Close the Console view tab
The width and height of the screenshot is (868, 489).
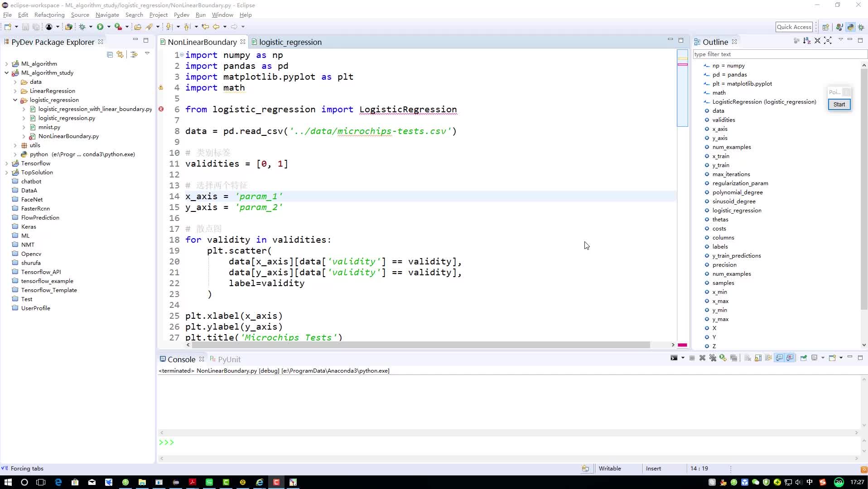(x=202, y=359)
